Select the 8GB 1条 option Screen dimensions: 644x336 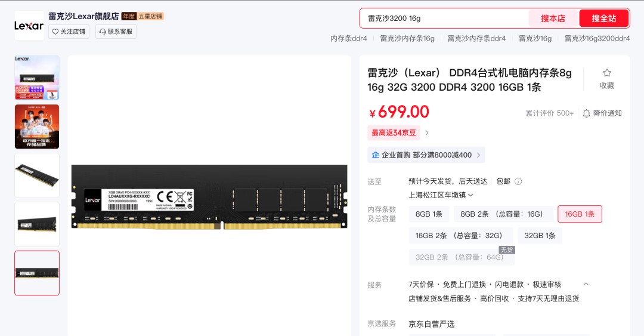coord(429,214)
